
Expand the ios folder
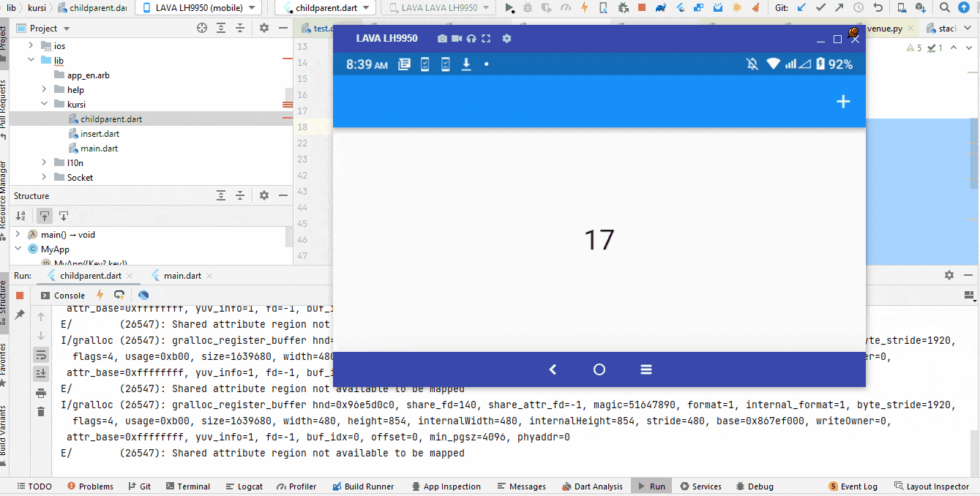pyautogui.click(x=31, y=45)
